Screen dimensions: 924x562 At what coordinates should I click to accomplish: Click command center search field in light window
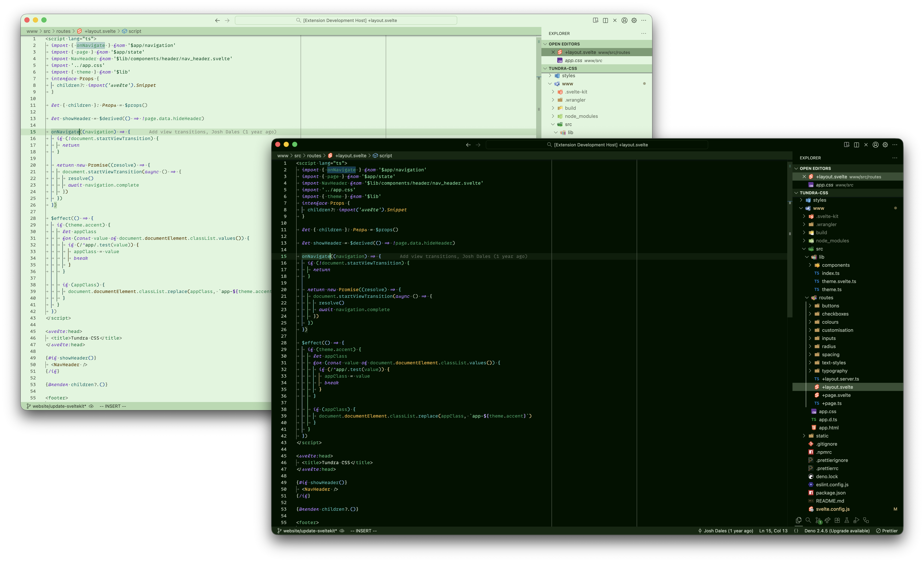[x=346, y=20]
